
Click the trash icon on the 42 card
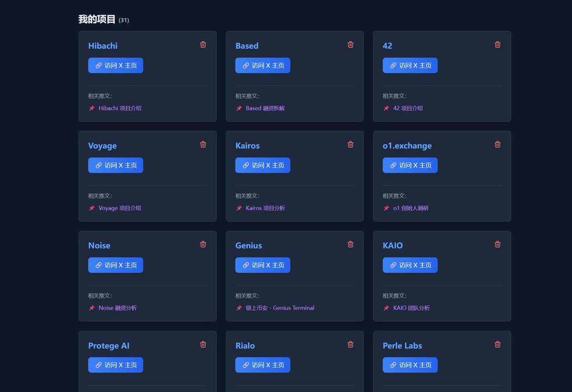498,44
